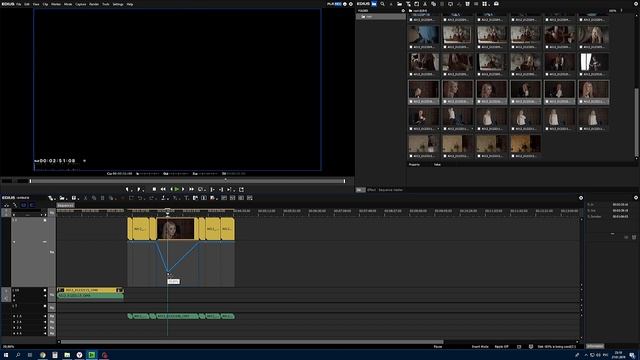The width and height of the screenshot is (640, 360).
Task: Start playback with the green Play button
Action: tap(176, 189)
